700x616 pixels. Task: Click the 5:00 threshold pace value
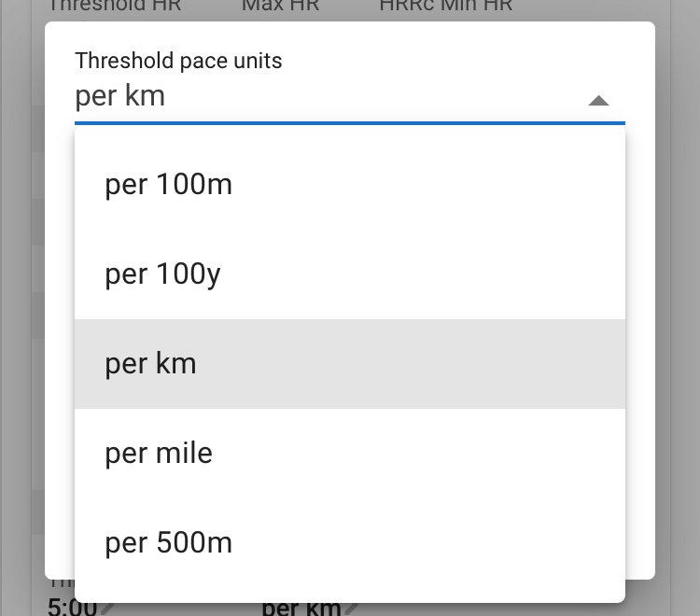pyautogui.click(x=71, y=609)
